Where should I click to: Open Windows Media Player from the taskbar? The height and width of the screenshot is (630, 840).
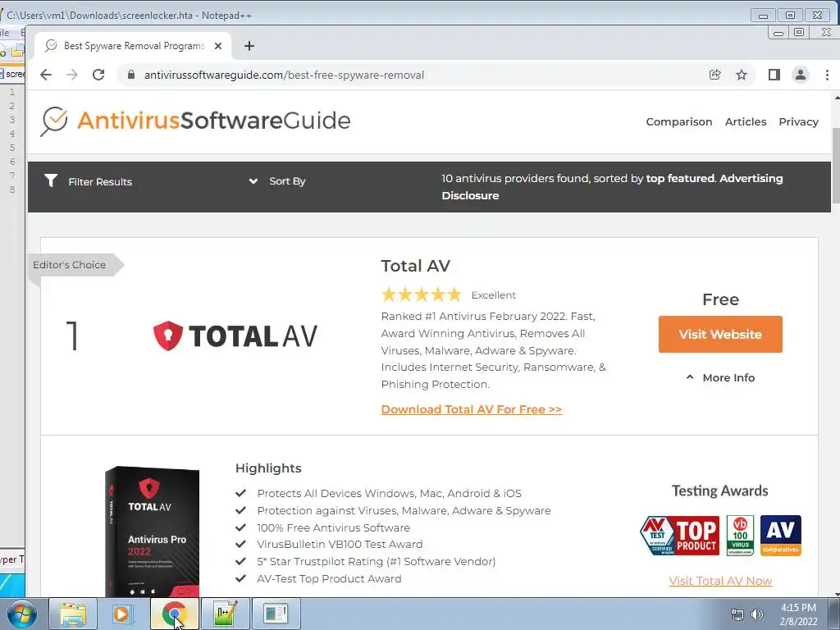tap(122, 614)
